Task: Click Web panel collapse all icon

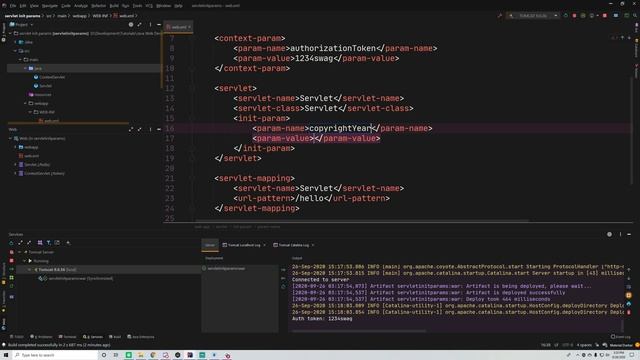Action: point(140,129)
